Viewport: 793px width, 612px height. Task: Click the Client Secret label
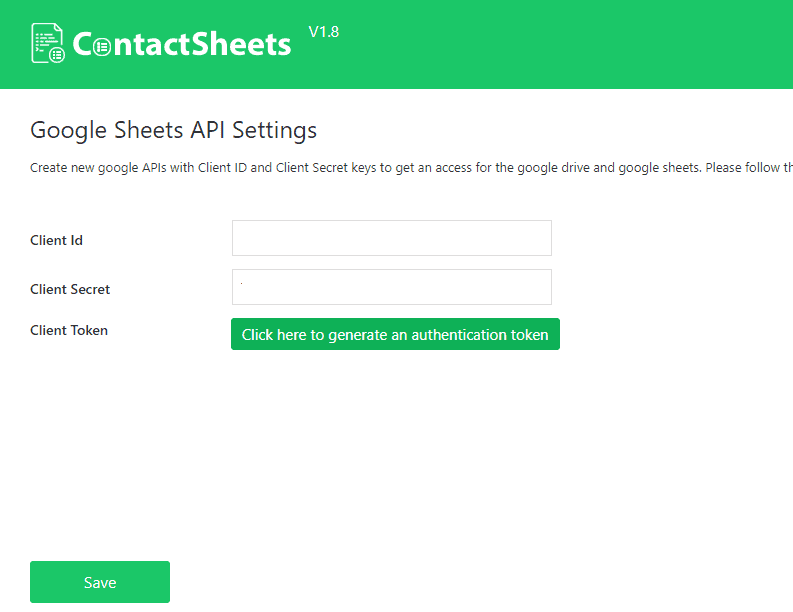pyautogui.click(x=70, y=289)
